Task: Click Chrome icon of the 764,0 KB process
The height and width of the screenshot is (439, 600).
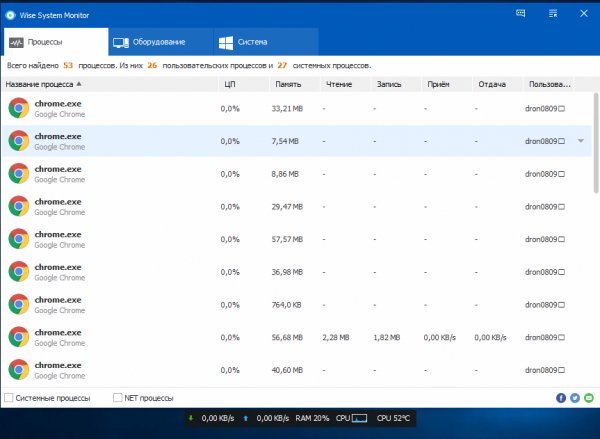Action: pos(19,304)
